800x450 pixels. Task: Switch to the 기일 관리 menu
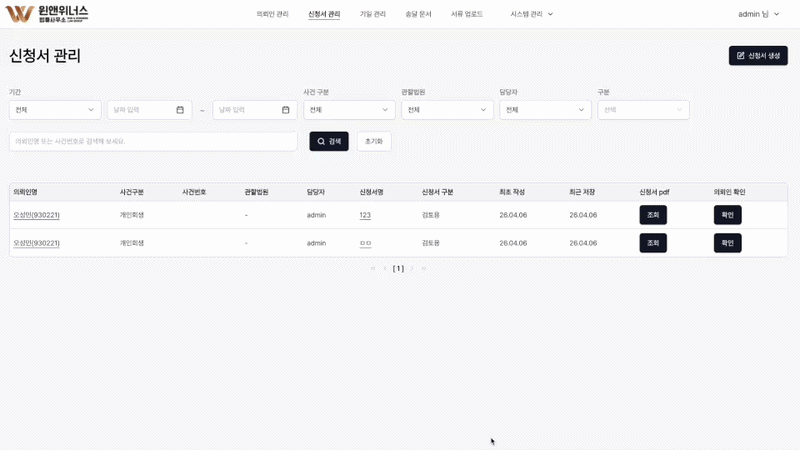click(373, 14)
